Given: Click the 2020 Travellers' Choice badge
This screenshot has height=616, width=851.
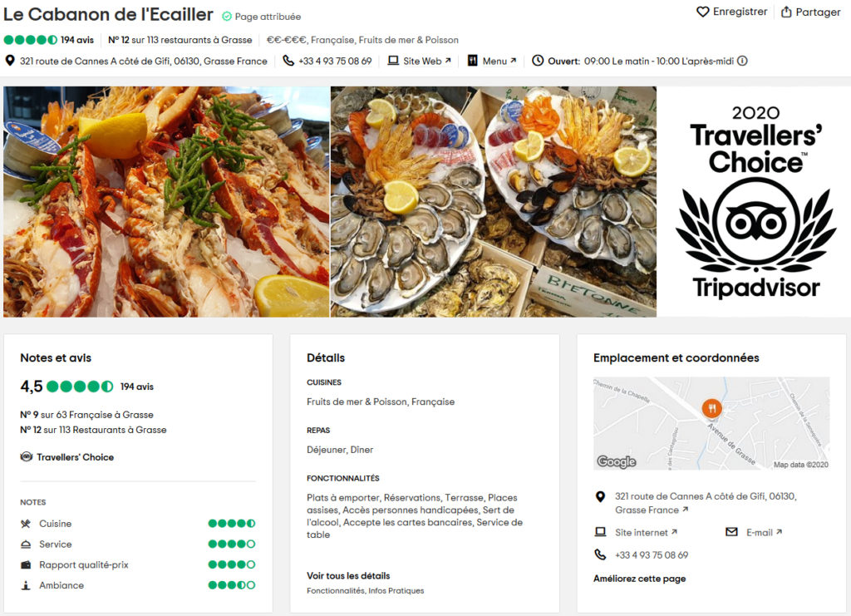Looking at the screenshot, I should click(755, 201).
